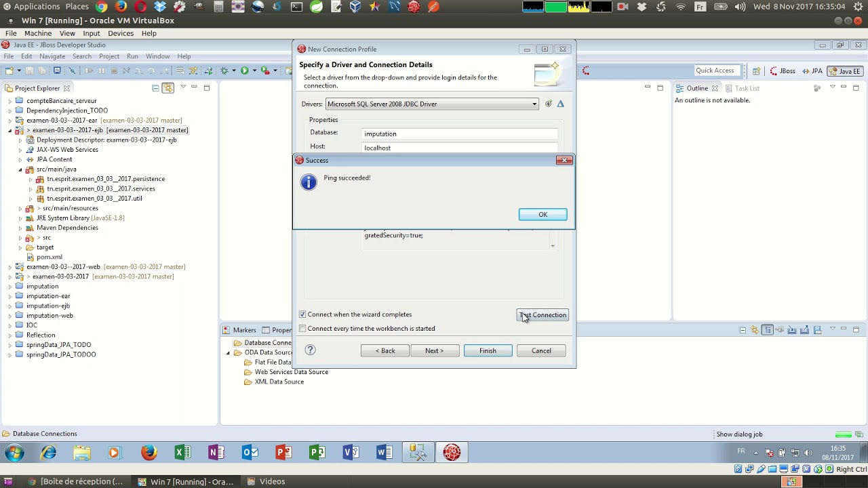Open Firefox from Windows taskbar
Viewport: 868px width, 488px height.
coord(149,452)
